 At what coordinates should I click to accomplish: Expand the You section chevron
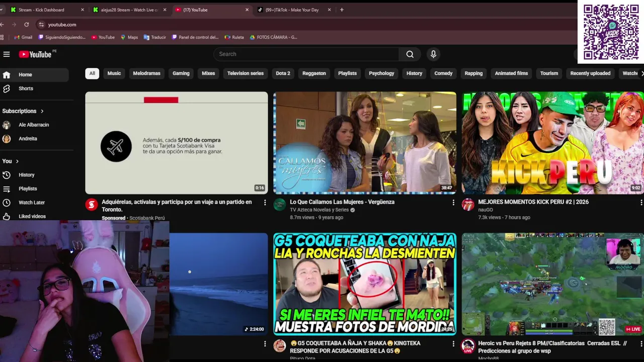click(x=17, y=161)
